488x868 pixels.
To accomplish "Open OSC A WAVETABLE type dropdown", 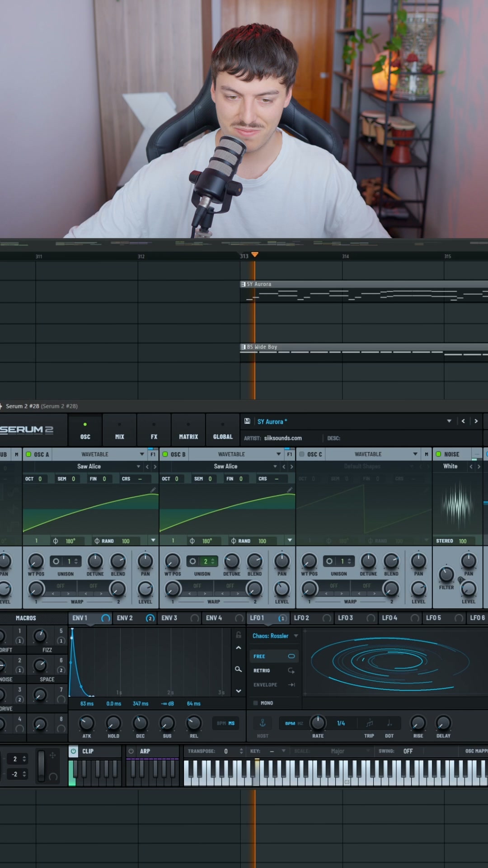I will click(x=99, y=454).
